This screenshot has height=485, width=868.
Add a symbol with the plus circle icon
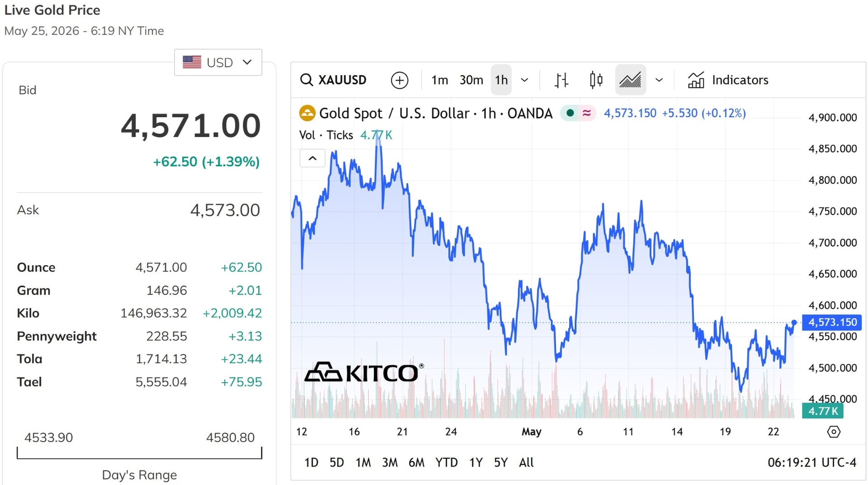pyautogui.click(x=399, y=80)
